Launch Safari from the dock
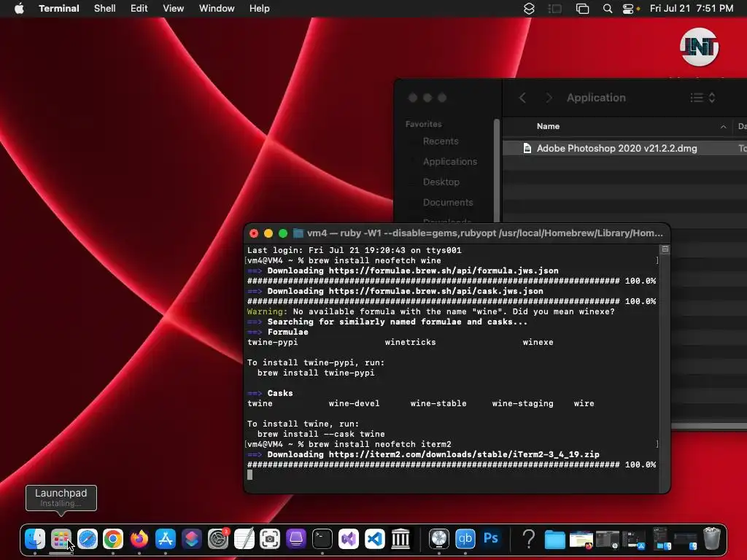 point(88,539)
